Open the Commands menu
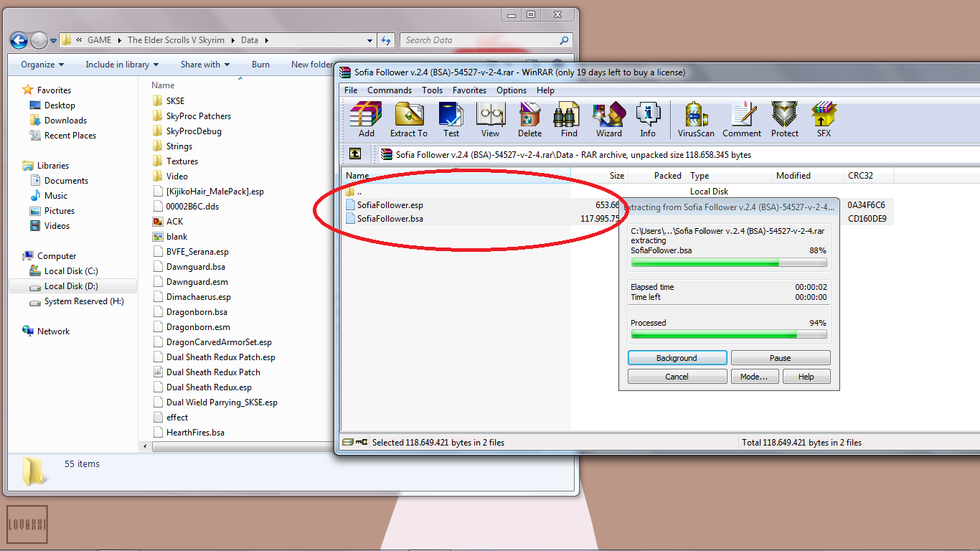Image resolution: width=980 pixels, height=551 pixels. 390,90
